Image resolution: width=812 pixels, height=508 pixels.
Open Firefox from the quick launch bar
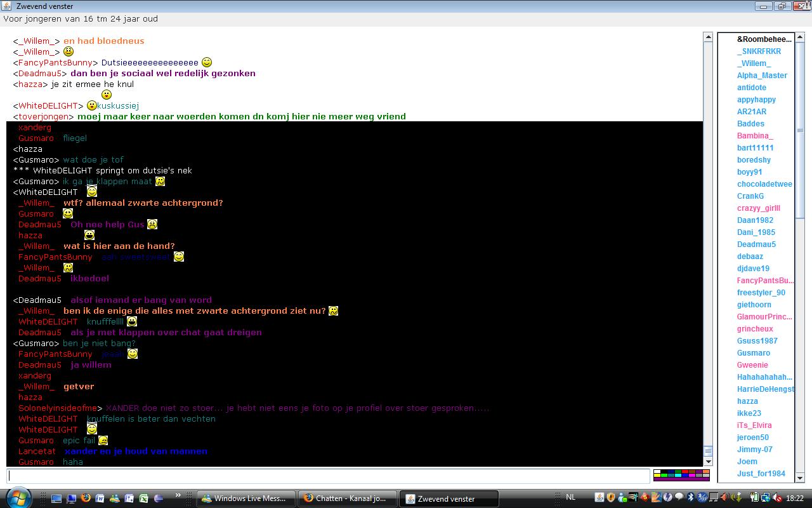[x=86, y=498]
